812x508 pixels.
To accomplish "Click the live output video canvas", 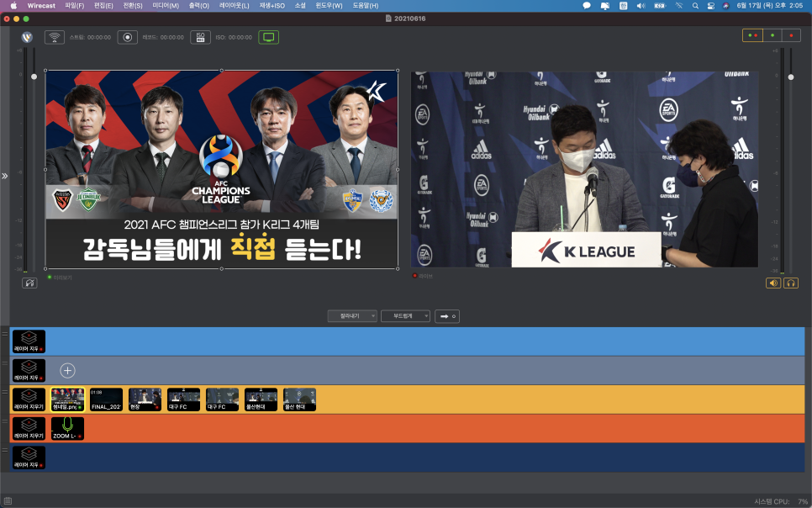I will click(x=585, y=170).
